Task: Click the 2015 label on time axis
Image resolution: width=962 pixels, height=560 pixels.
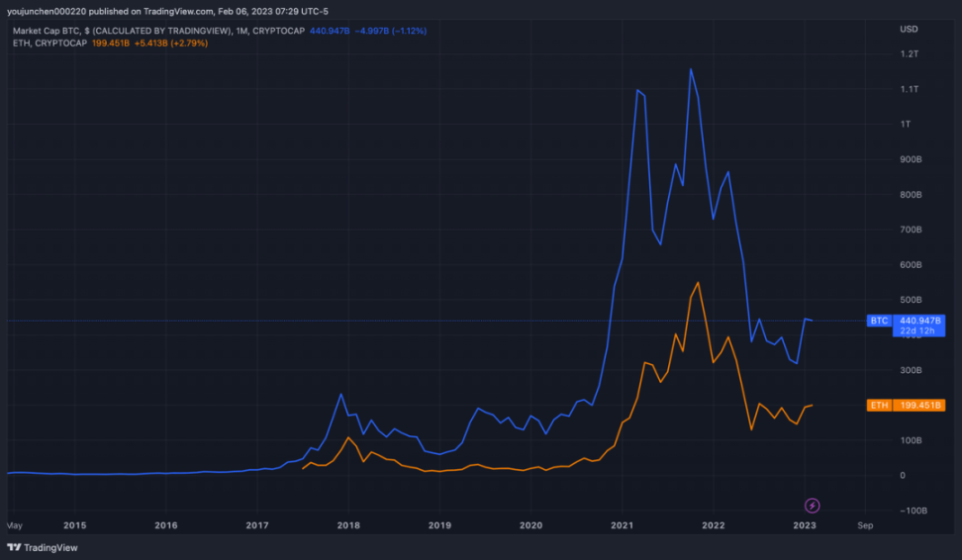Action: click(74, 525)
